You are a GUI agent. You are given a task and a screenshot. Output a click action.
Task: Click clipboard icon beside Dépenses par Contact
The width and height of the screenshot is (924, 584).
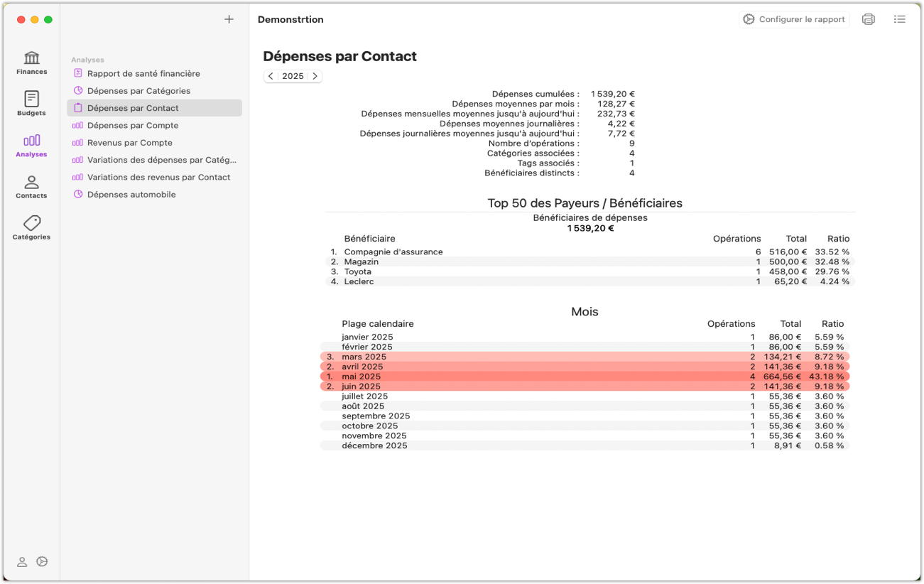[x=78, y=108]
